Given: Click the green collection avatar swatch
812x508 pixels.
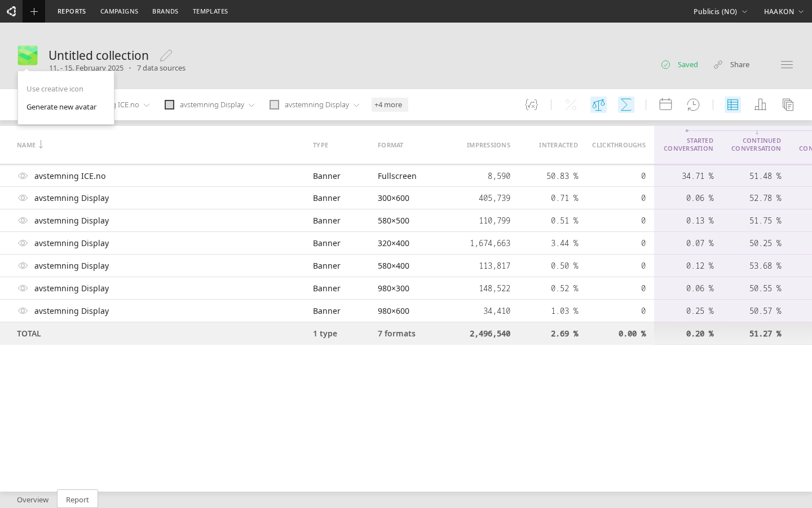Looking at the screenshot, I should point(28,55).
